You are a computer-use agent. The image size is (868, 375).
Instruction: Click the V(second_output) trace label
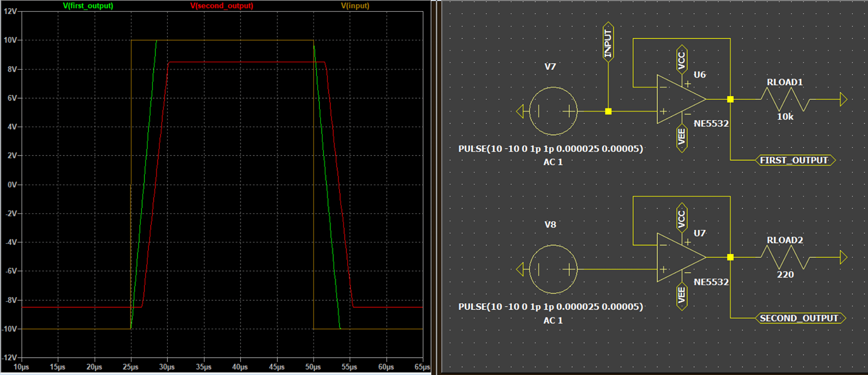click(222, 6)
